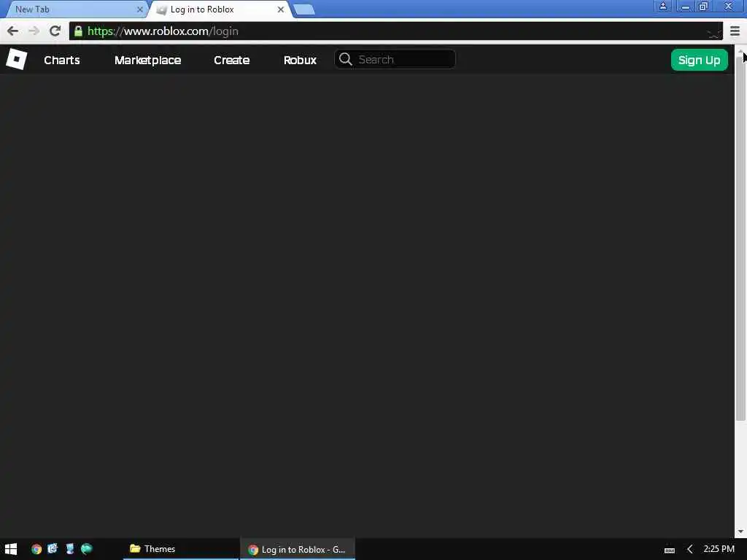Open Chrome user profile icon
The image size is (747, 560).
click(662, 7)
